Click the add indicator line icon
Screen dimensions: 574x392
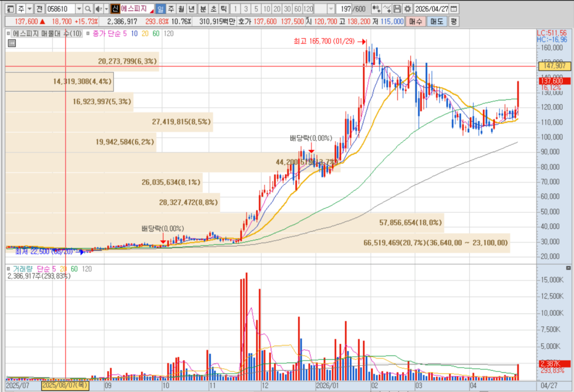pos(387,9)
